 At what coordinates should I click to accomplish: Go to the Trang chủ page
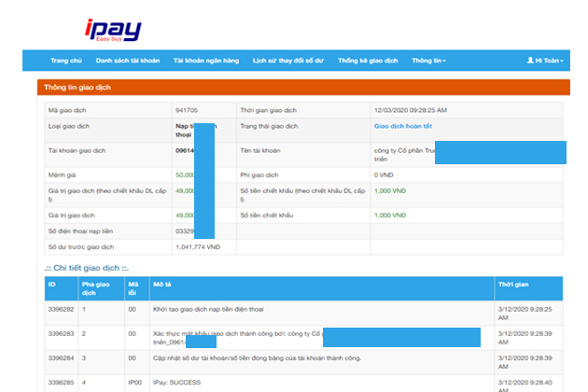[x=66, y=61]
